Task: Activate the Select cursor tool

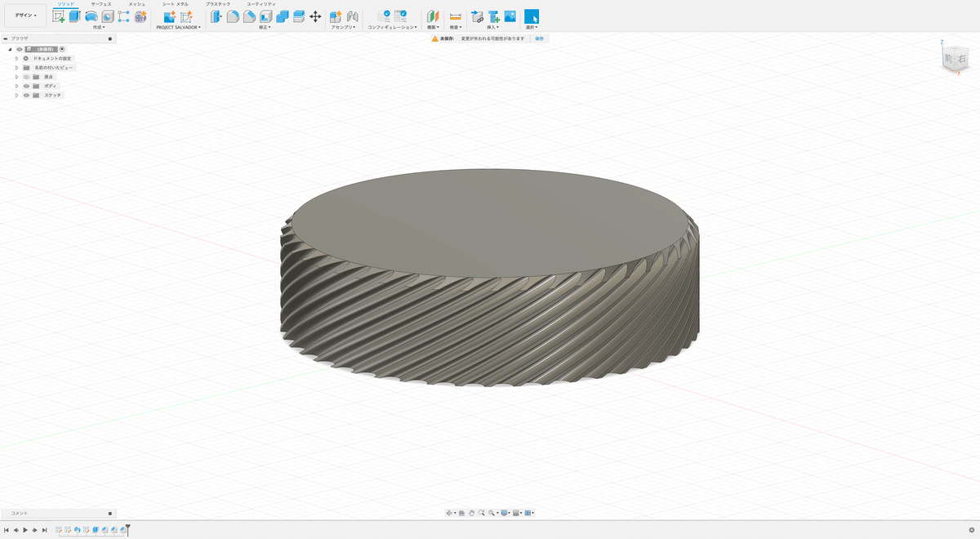Action: tap(532, 16)
